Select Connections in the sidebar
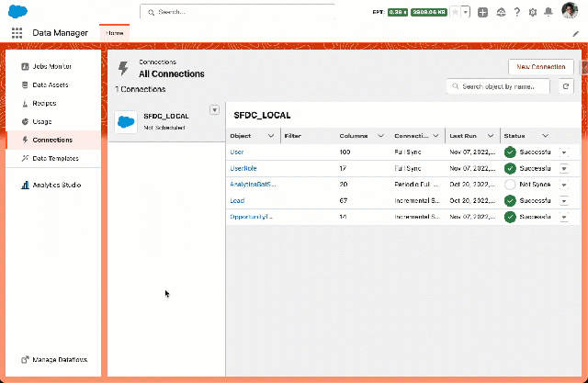Image resolution: width=588 pixels, height=383 pixels. (52, 140)
